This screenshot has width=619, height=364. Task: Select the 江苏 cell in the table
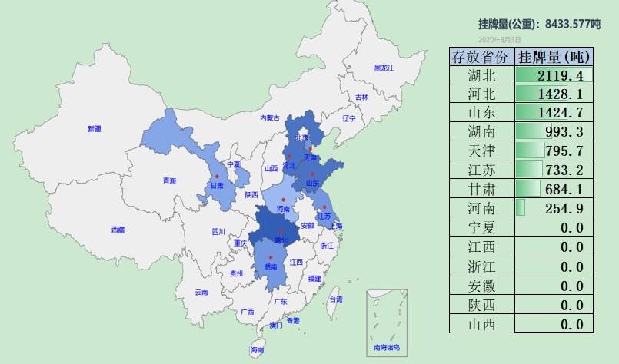tap(482, 170)
